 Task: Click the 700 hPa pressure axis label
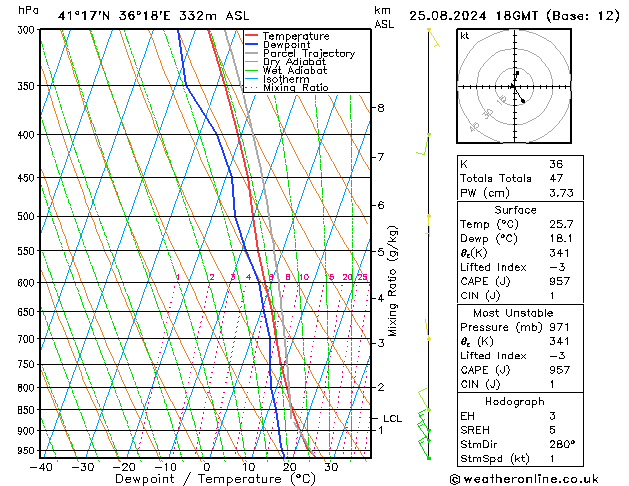tap(28, 339)
